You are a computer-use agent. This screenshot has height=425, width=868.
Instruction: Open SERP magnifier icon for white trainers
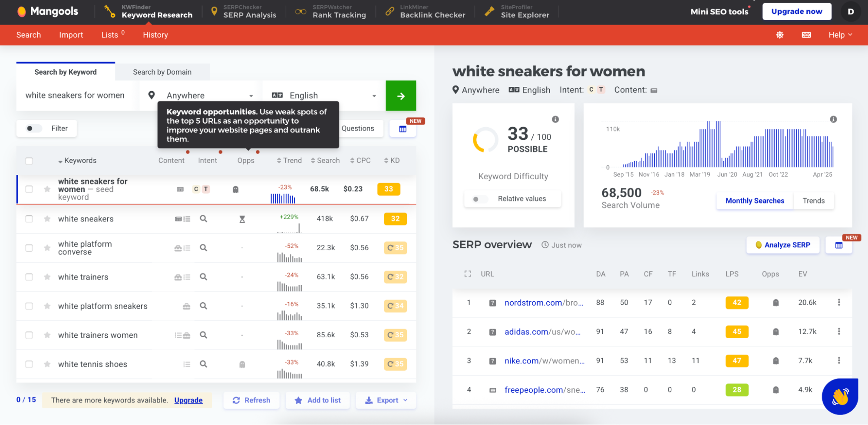tap(203, 277)
